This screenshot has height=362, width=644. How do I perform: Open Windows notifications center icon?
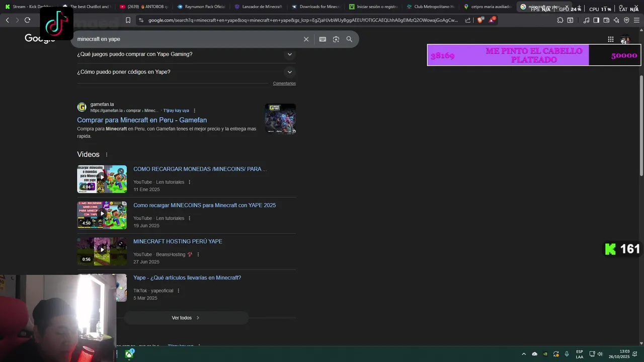[635, 354]
